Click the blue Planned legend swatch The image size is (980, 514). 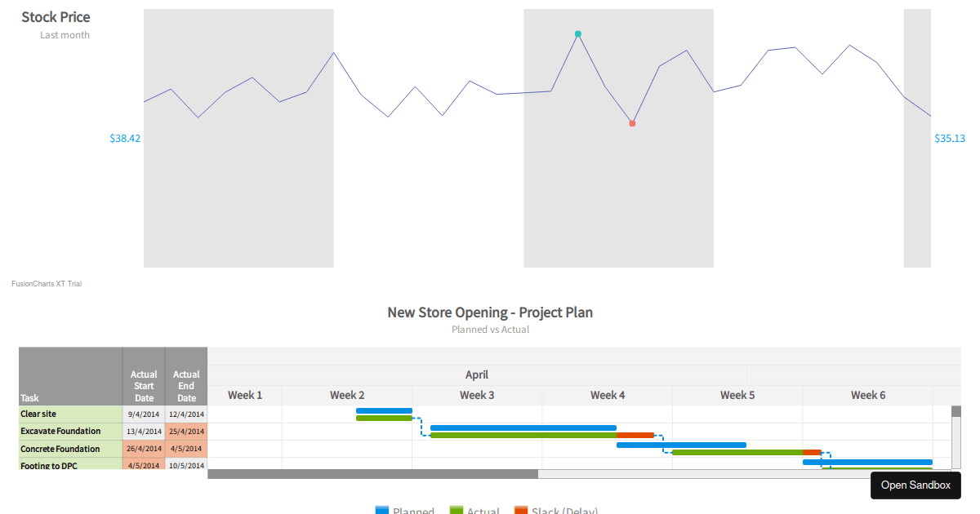click(x=384, y=511)
